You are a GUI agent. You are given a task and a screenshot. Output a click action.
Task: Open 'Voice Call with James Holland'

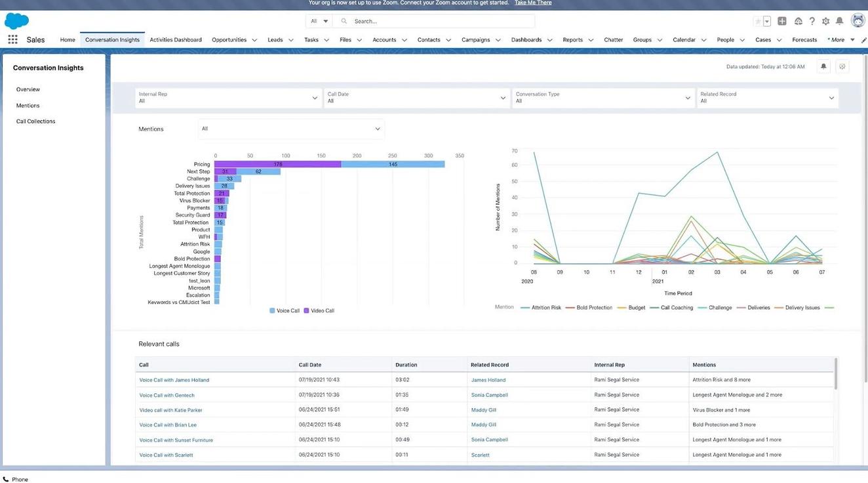tap(174, 380)
